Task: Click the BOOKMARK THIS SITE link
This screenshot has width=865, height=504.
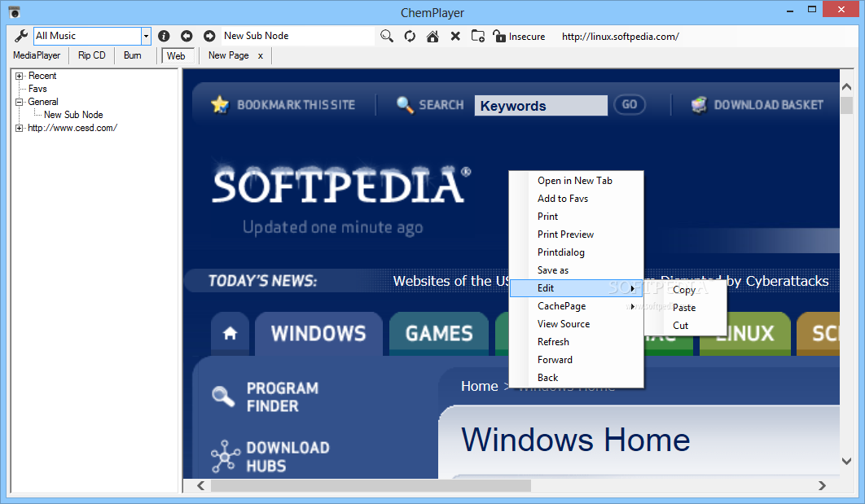Action: 296,105
